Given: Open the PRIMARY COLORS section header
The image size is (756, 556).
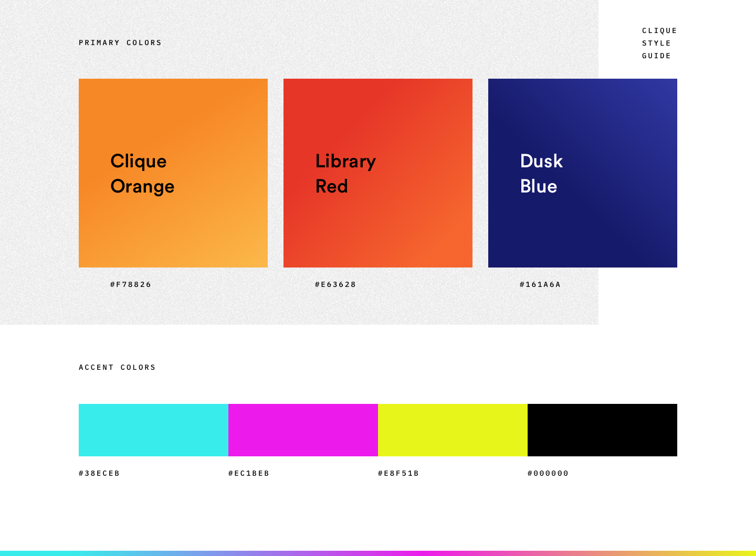Looking at the screenshot, I should 120,42.
